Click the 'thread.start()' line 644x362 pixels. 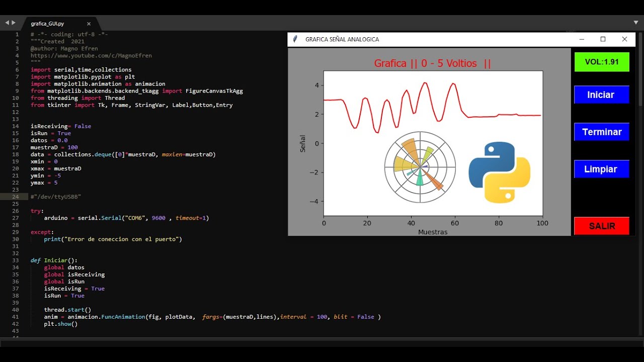(67, 310)
